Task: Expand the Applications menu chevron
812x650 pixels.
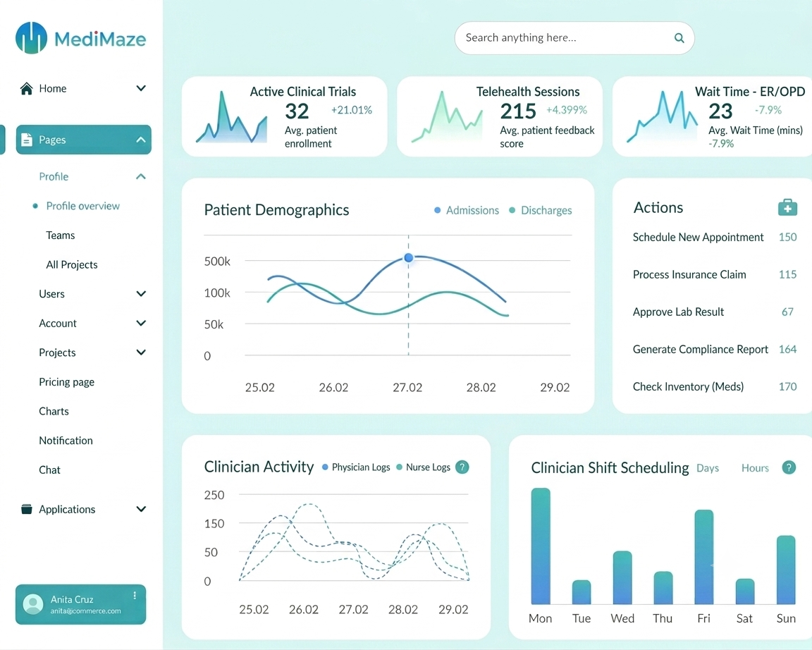Action: [141, 509]
